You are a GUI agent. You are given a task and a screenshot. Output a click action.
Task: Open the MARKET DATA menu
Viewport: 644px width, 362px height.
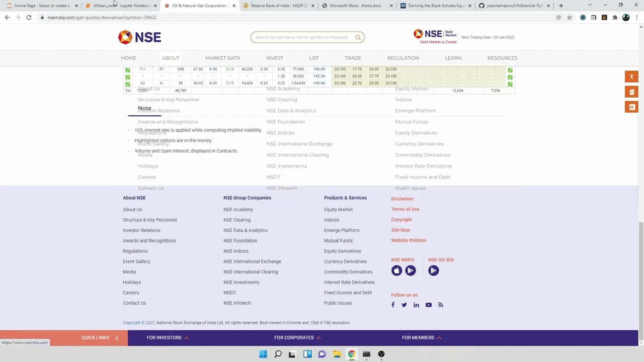tap(222, 58)
